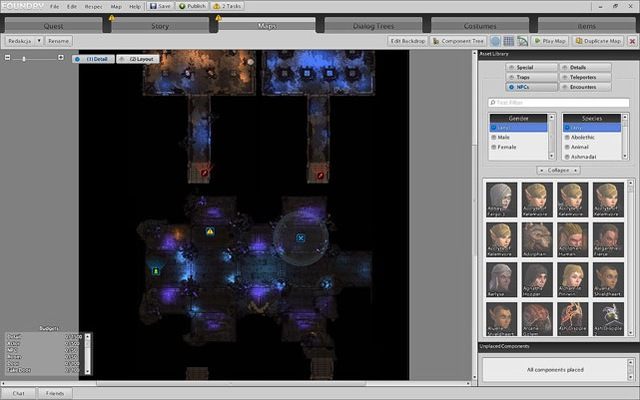Click the globe view icon in map toolbar

(x=495, y=41)
